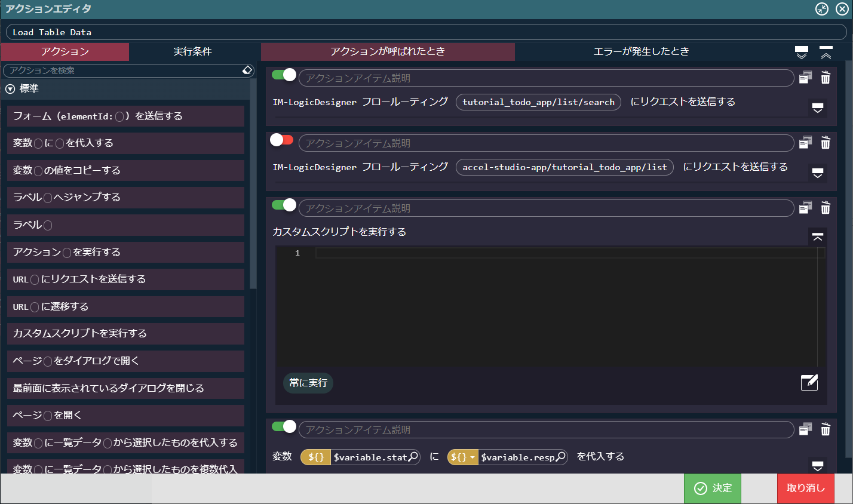Add 変数に一覧データから選択したものを代入する action
This screenshot has width=853, height=504.
(125, 442)
